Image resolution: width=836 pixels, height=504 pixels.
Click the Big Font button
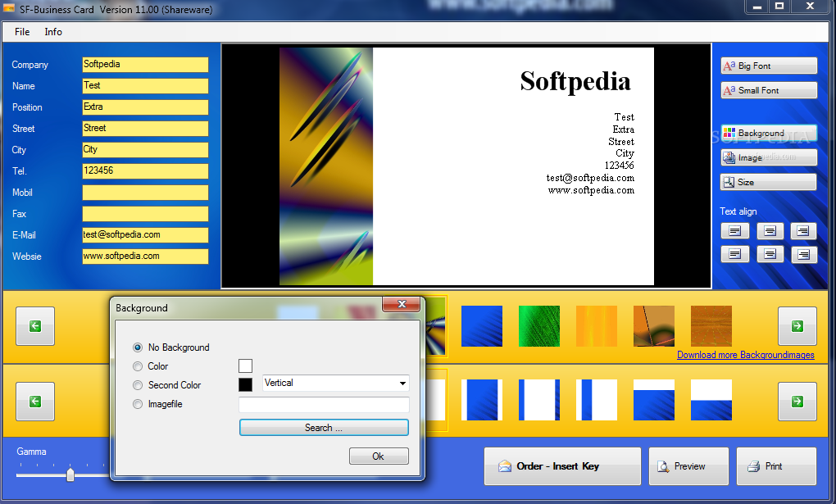pyautogui.click(x=768, y=66)
